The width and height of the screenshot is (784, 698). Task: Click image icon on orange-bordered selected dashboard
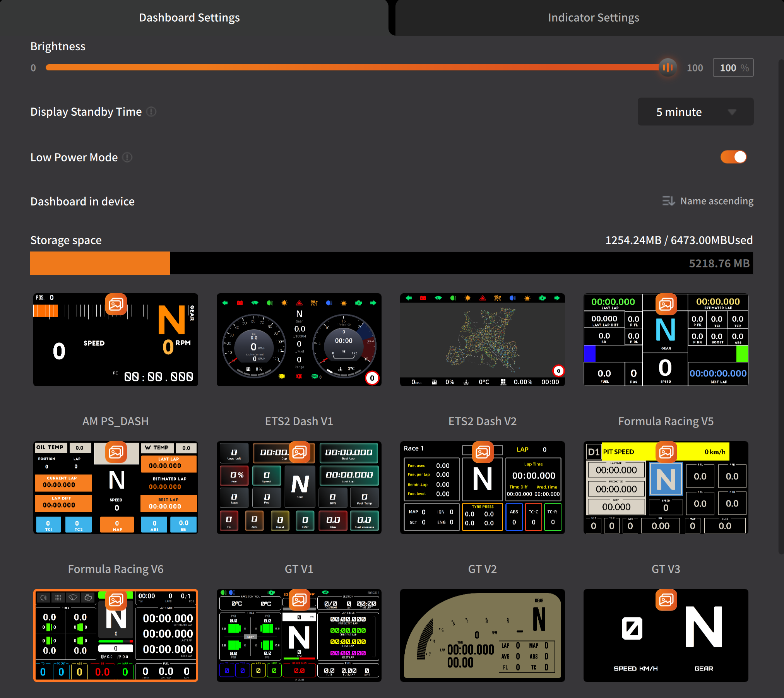(116, 600)
